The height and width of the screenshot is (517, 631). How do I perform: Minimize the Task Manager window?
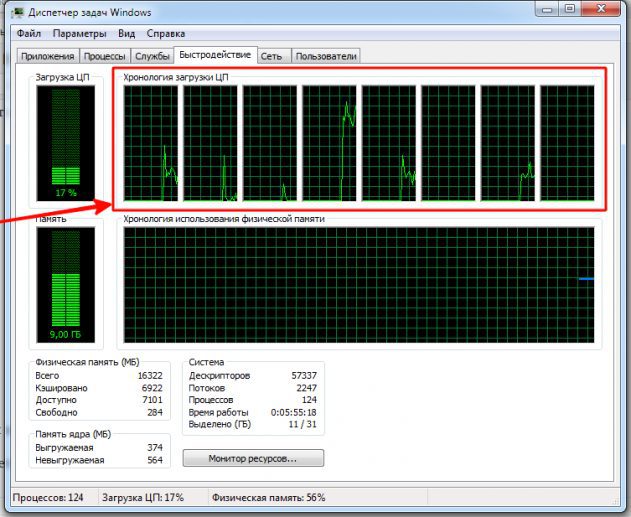pyautogui.click(x=548, y=8)
